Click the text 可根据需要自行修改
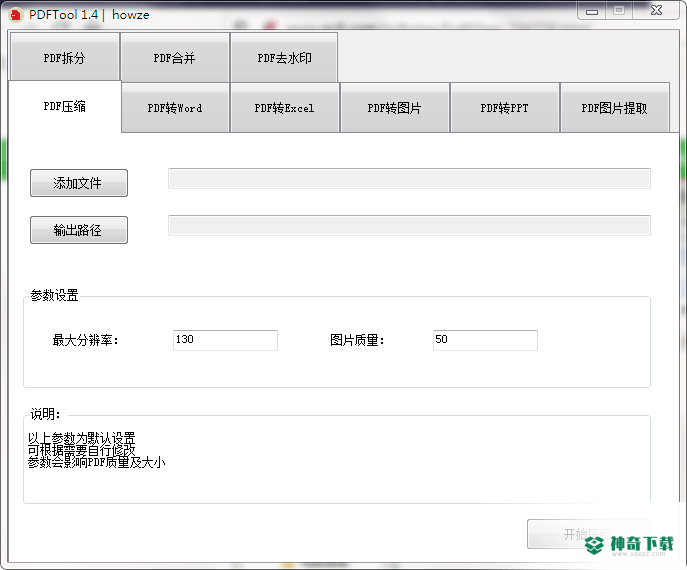687x570 pixels. 81,450
